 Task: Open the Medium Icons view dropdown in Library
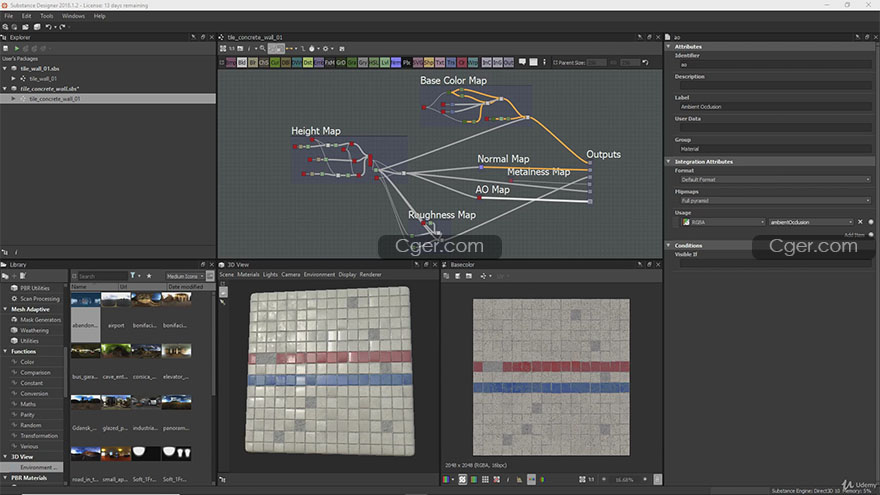185,276
